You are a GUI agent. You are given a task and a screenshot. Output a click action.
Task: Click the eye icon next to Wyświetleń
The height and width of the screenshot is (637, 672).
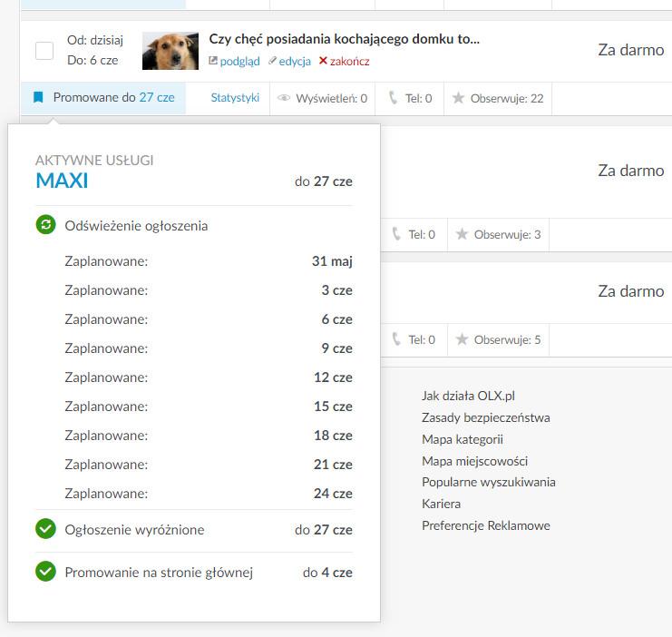284,98
